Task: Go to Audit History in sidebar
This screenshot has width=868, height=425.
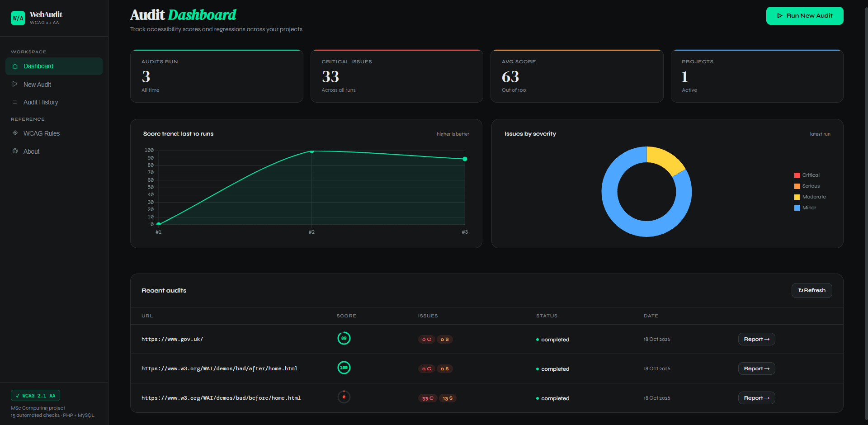Action: tap(54, 102)
